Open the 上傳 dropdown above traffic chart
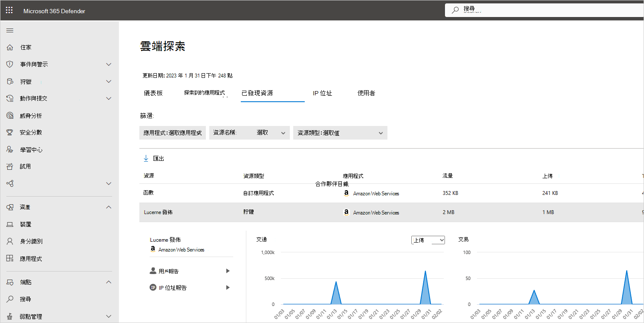The height and width of the screenshot is (323, 644). pos(427,240)
